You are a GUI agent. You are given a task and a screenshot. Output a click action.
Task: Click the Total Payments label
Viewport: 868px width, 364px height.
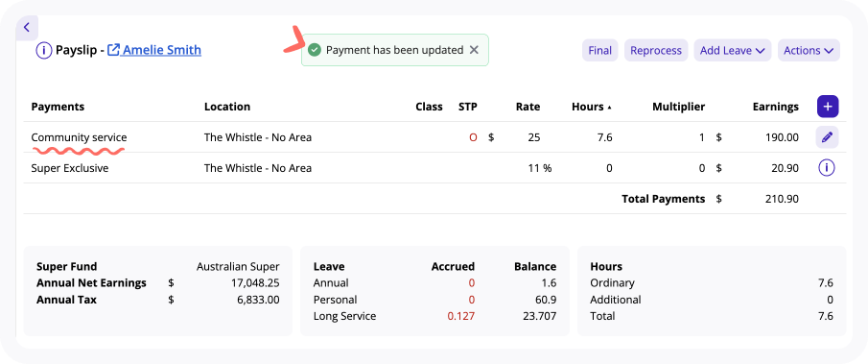663,199
